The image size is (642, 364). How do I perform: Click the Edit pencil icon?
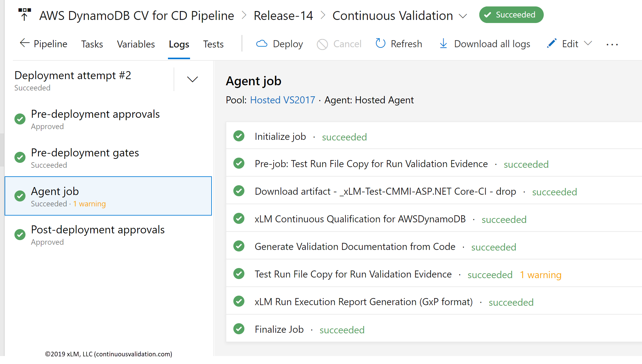552,43
